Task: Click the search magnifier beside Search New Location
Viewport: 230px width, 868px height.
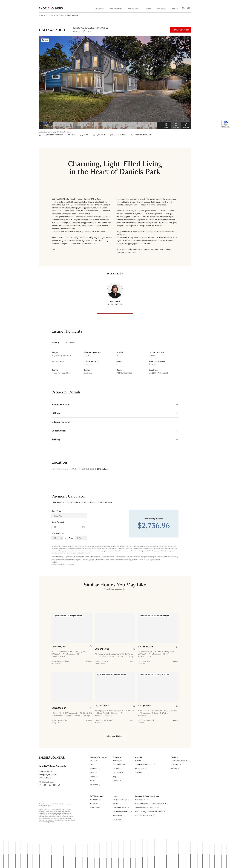Action: 124,589
